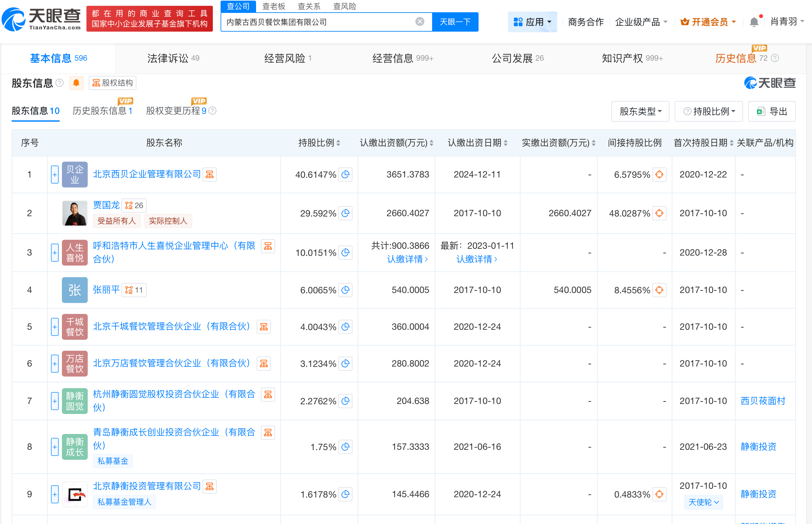Open the pie chart for 贾国龙's 29.592% holding

click(x=345, y=213)
